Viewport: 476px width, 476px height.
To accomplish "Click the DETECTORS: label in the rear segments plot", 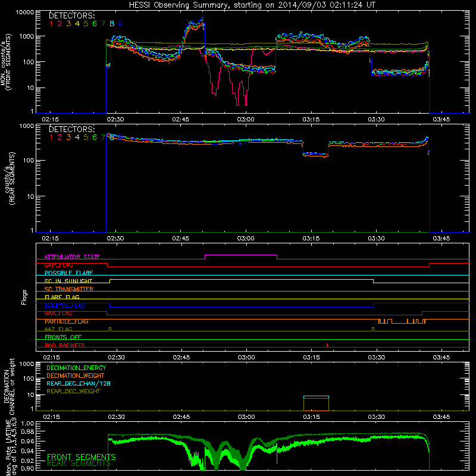I will pyautogui.click(x=72, y=129).
